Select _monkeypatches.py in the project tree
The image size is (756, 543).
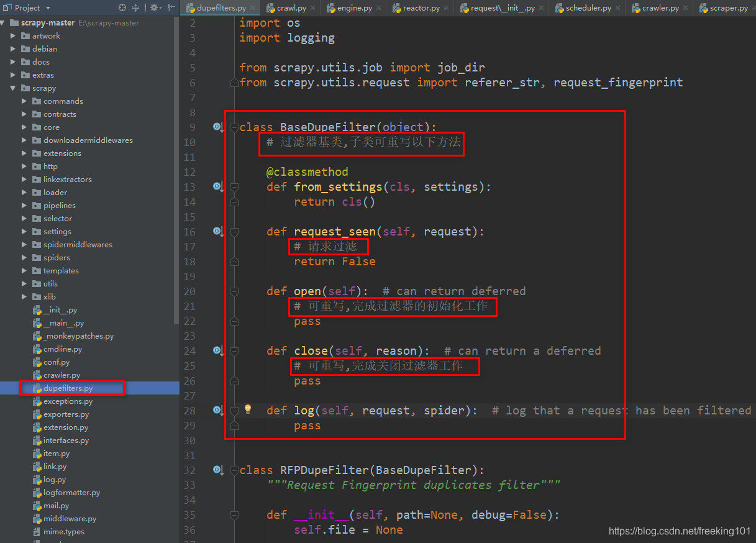89,336
